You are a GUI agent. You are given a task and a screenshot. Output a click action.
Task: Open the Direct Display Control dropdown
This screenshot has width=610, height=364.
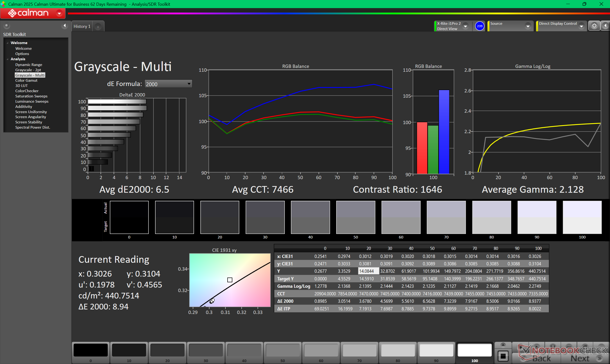[x=581, y=26]
